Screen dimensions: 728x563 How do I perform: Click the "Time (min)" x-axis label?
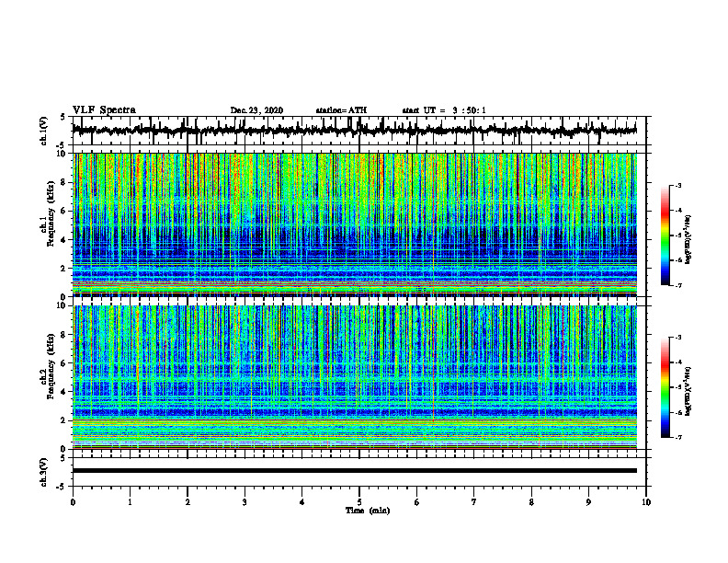tap(368, 511)
